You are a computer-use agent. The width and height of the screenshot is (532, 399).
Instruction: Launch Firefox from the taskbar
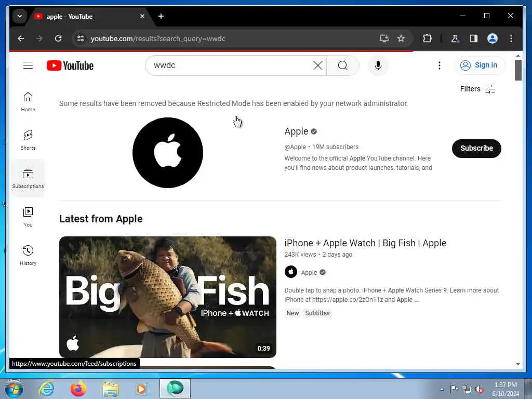[78, 389]
